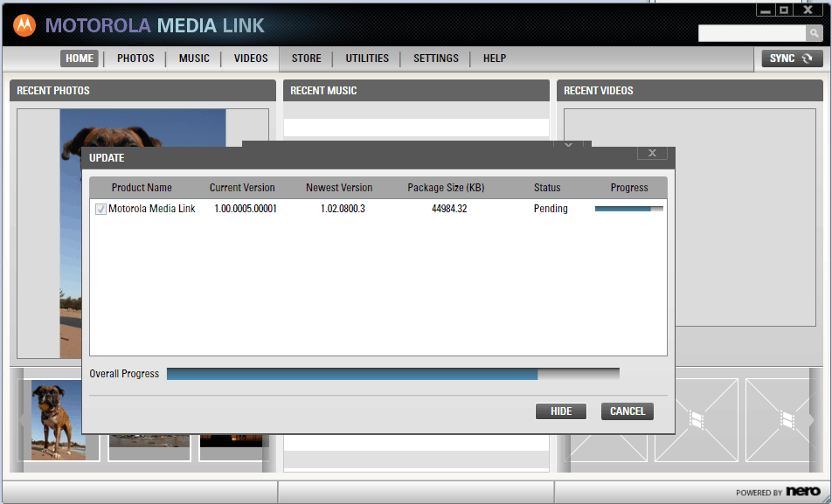
Task: Click the RECENT MUSIC panel header
Action: pyautogui.click(x=416, y=91)
